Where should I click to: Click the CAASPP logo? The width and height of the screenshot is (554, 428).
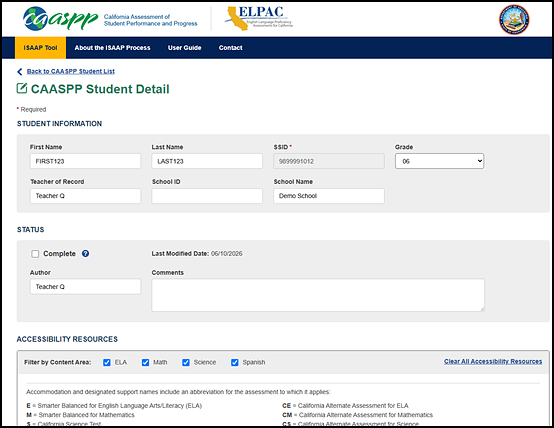pos(60,19)
